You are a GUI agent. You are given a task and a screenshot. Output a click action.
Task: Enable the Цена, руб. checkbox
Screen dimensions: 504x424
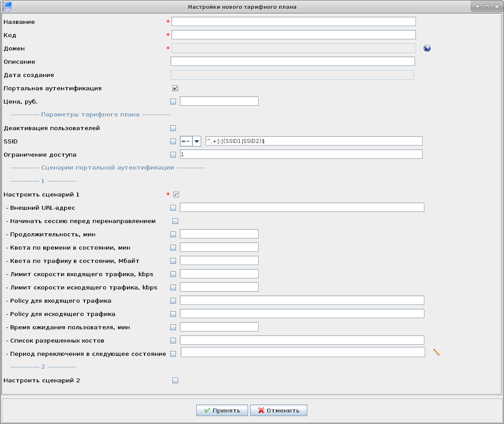click(x=173, y=102)
